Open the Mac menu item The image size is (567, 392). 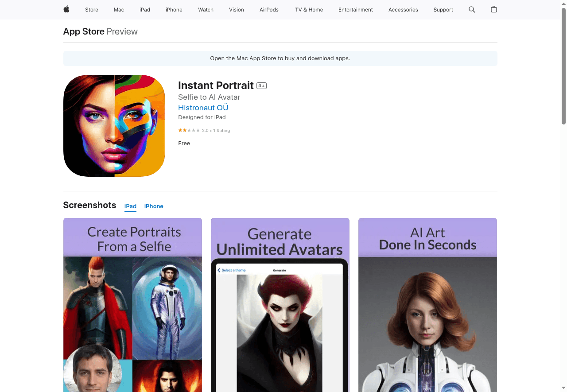119,10
